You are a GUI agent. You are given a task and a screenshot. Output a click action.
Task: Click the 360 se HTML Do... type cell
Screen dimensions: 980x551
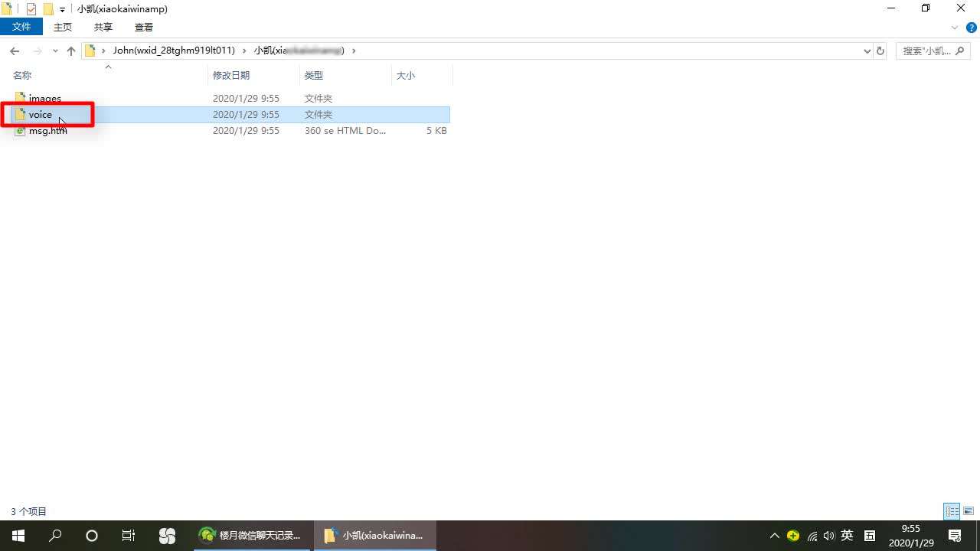pyautogui.click(x=345, y=131)
